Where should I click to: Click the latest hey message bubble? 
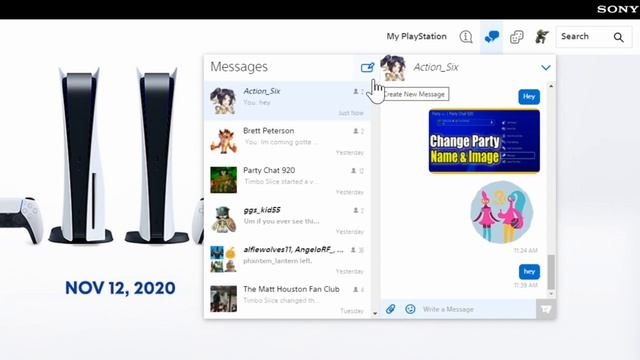[529, 271]
